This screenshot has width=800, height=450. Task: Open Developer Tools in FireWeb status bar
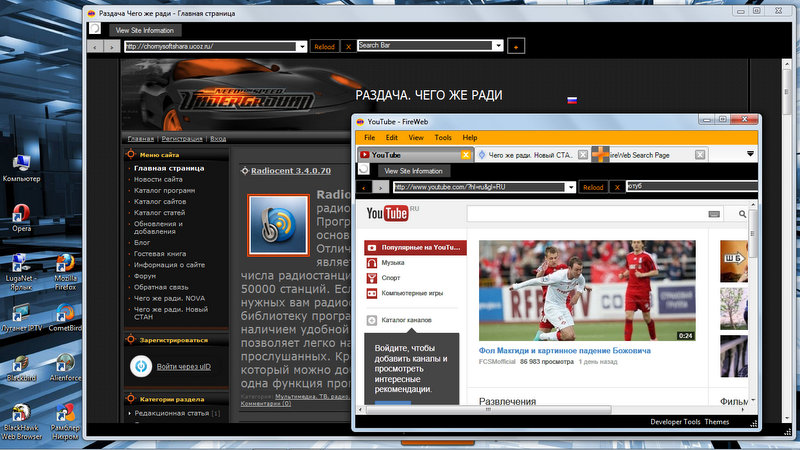pos(675,422)
